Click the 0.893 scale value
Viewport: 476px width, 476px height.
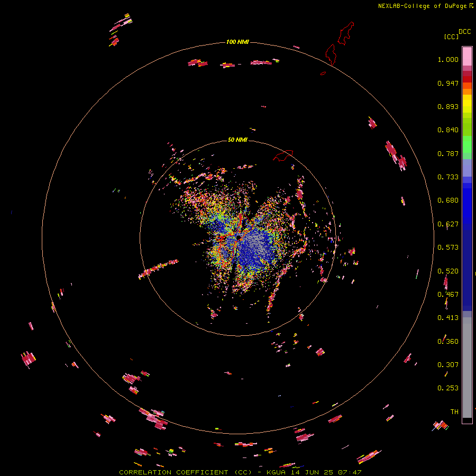click(448, 106)
